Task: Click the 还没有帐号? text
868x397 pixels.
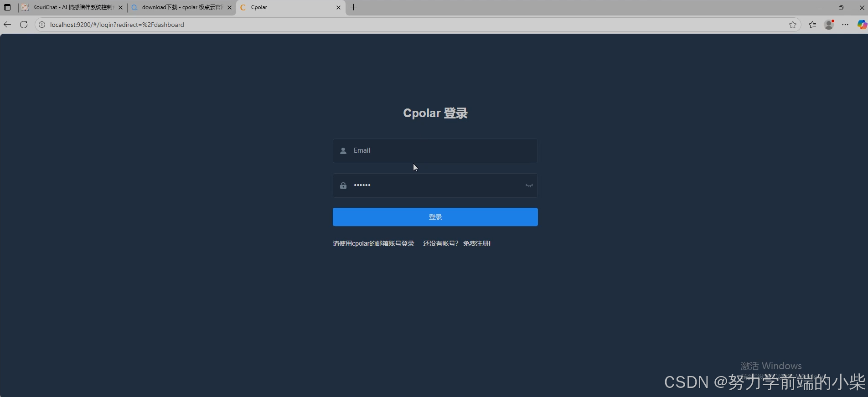Action: 440,243
